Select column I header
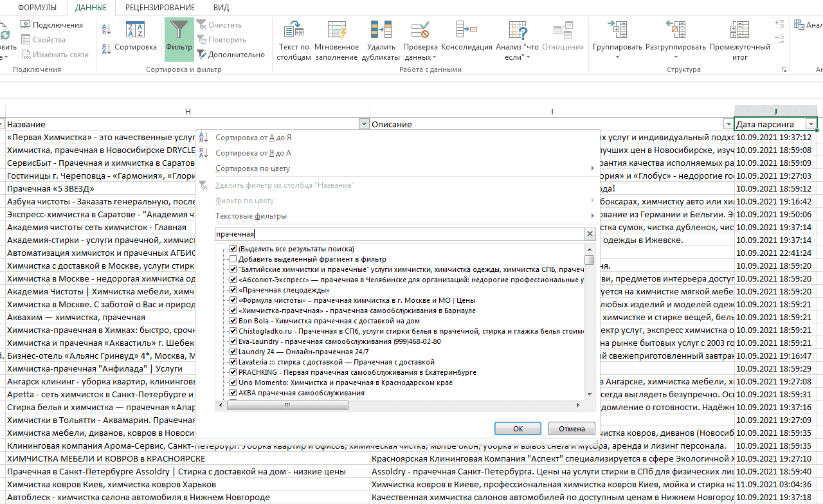The height and width of the screenshot is (504, 823). pyautogui.click(x=552, y=111)
